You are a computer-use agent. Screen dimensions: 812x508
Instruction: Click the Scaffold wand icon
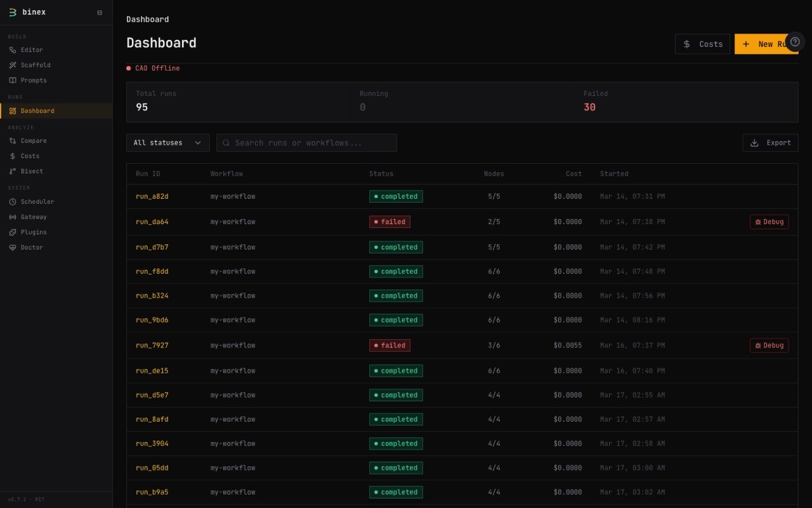pyautogui.click(x=13, y=65)
